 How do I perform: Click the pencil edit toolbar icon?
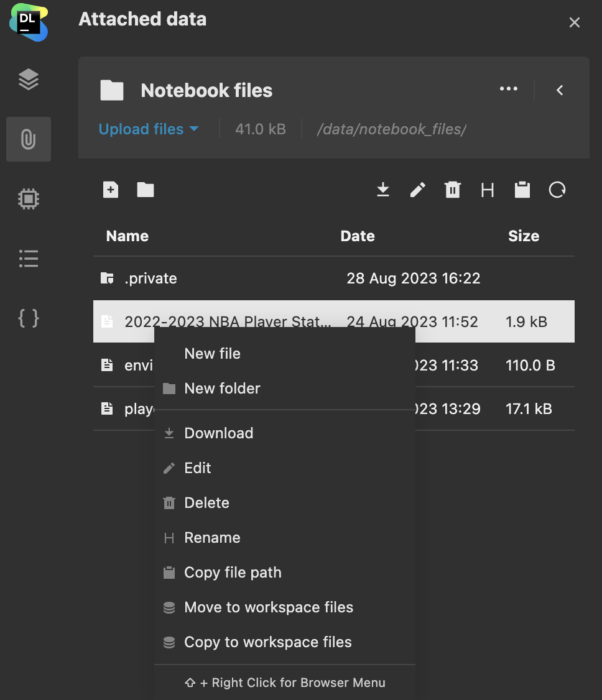(x=418, y=190)
